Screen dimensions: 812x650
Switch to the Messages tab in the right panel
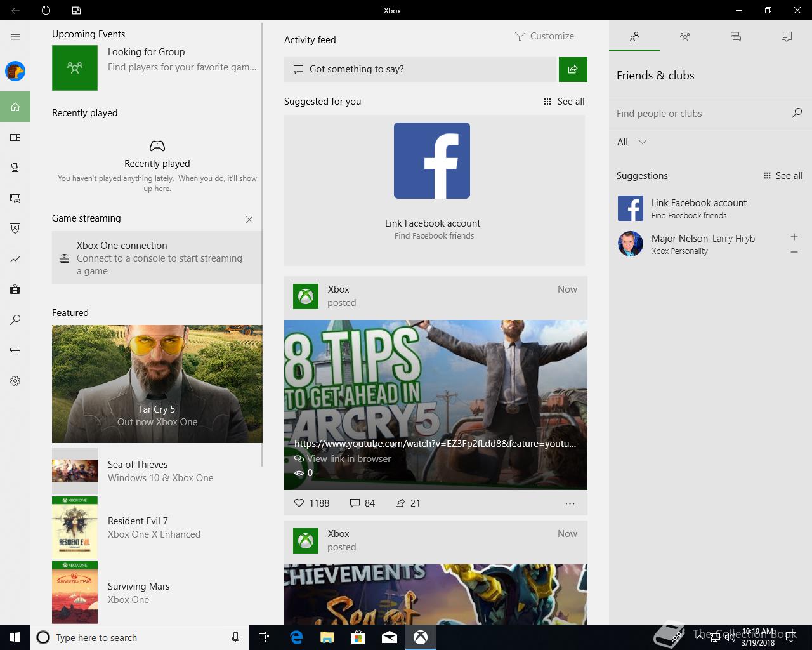click(736, 37)
